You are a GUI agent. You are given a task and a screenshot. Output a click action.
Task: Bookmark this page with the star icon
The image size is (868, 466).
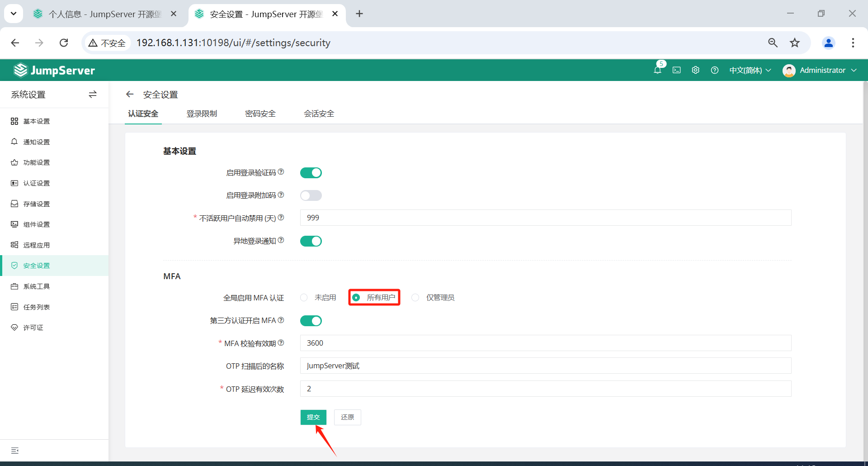point(795,43)
